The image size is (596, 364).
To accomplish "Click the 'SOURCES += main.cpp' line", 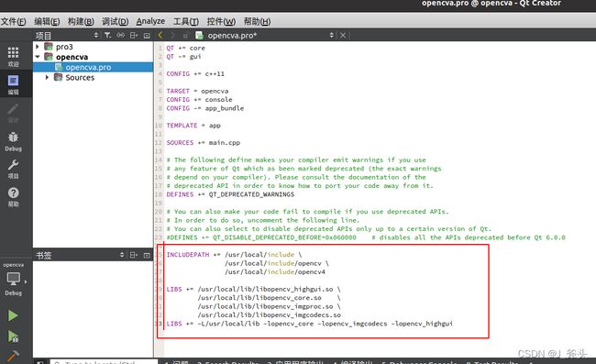I will (203, 143).
